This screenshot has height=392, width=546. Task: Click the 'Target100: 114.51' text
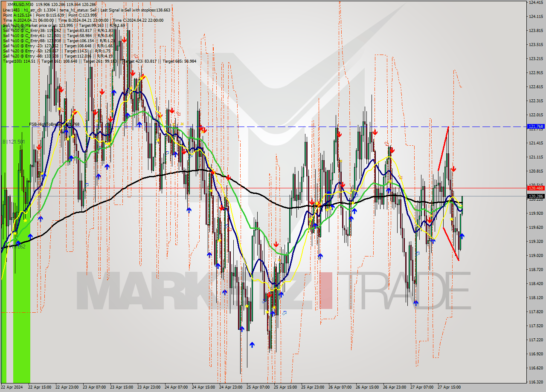point(19,61)
